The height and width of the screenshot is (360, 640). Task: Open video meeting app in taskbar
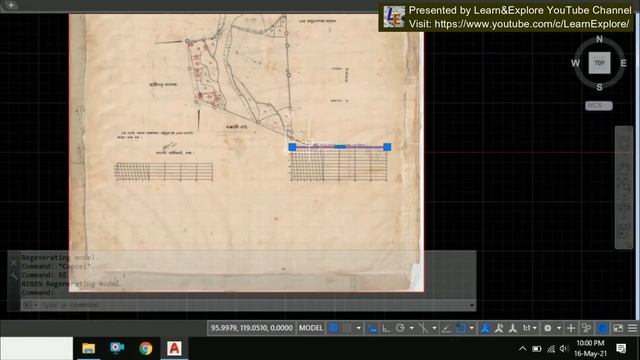point(117,348)
